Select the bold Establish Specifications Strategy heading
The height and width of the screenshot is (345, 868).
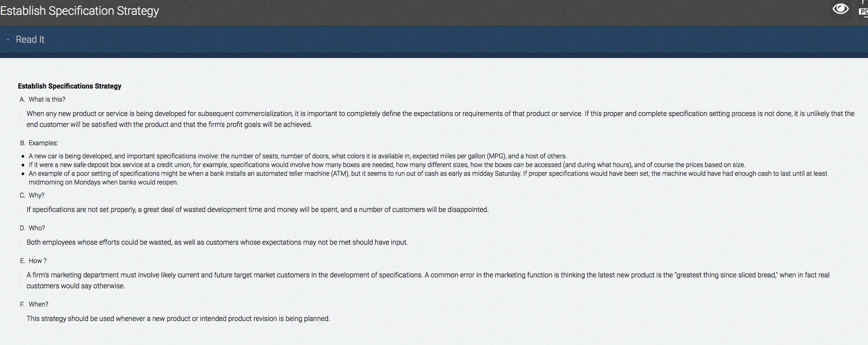[x=69, y=86]
